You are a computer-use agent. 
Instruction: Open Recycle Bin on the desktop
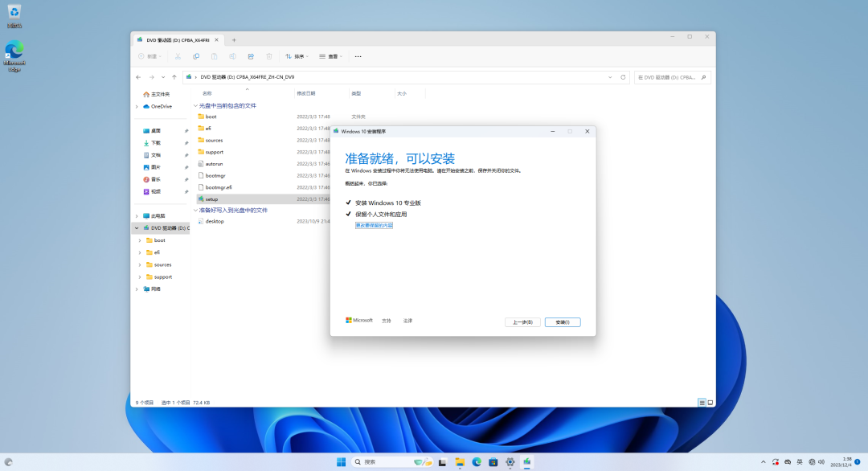tap(14, 15)
